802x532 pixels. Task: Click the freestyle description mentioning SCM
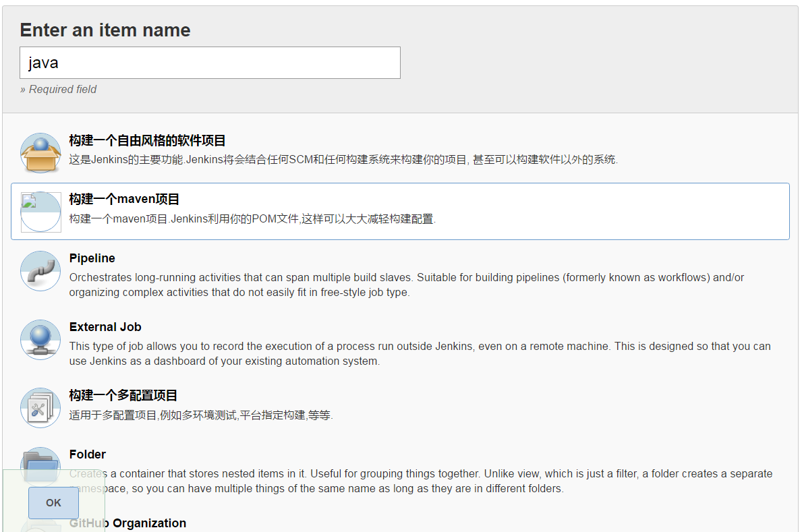pyautogui.click(x=343, y=160)
